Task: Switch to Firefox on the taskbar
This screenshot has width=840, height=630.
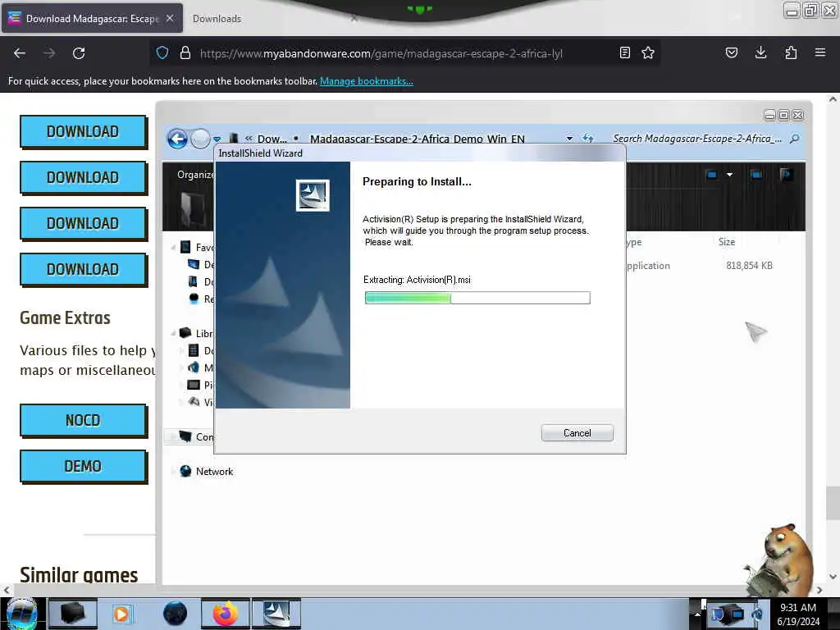Action: (x=226, y=614)
